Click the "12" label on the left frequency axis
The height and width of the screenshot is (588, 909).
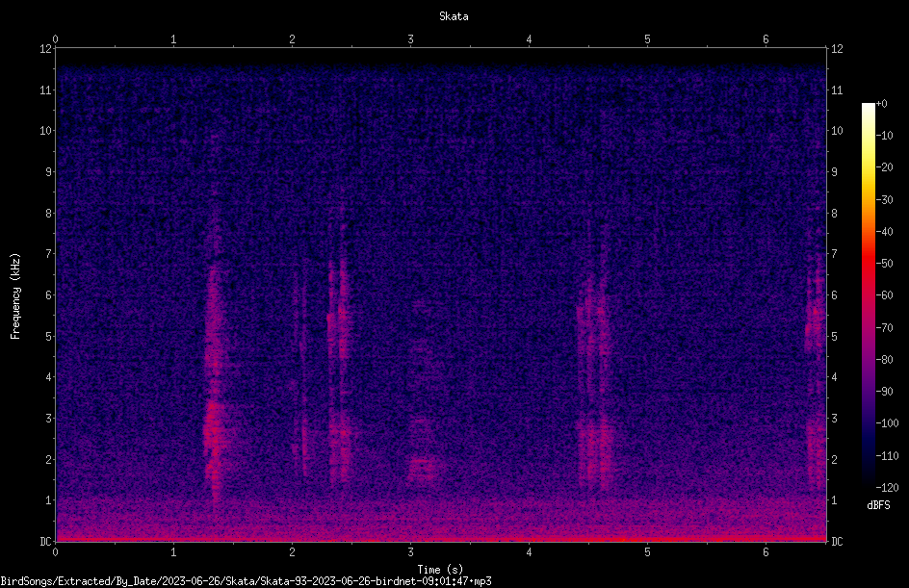(45, 49)
